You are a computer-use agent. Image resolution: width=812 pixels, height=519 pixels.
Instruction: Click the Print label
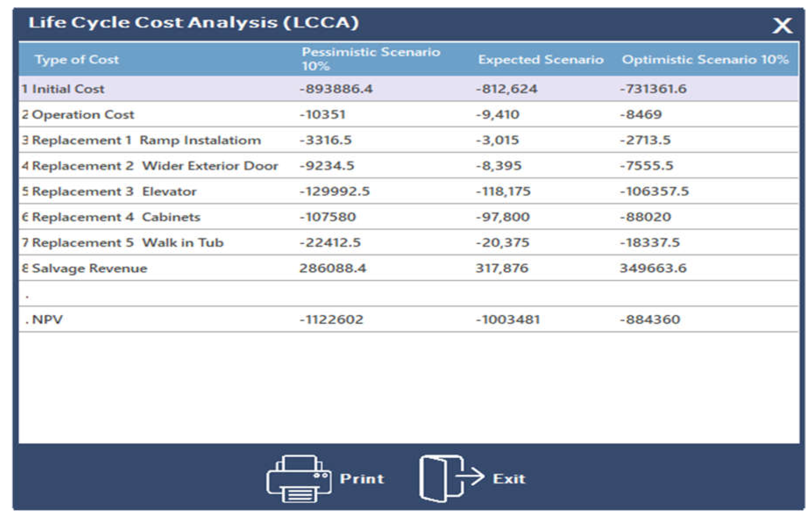pos(362,479)
